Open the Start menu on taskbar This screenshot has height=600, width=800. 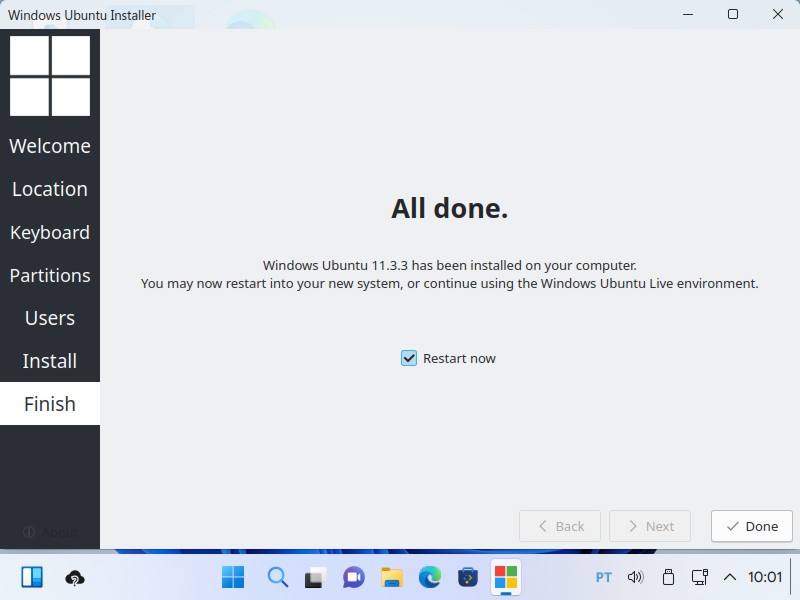tap(233, 577)
